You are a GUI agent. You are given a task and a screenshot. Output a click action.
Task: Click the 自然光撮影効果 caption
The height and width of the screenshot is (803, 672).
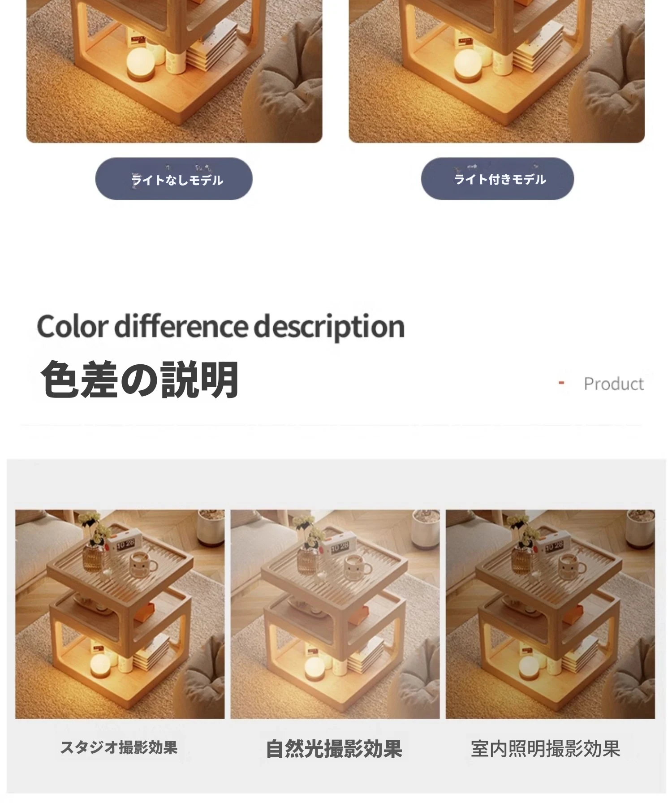pyautogui.click(x=334, y=749)
